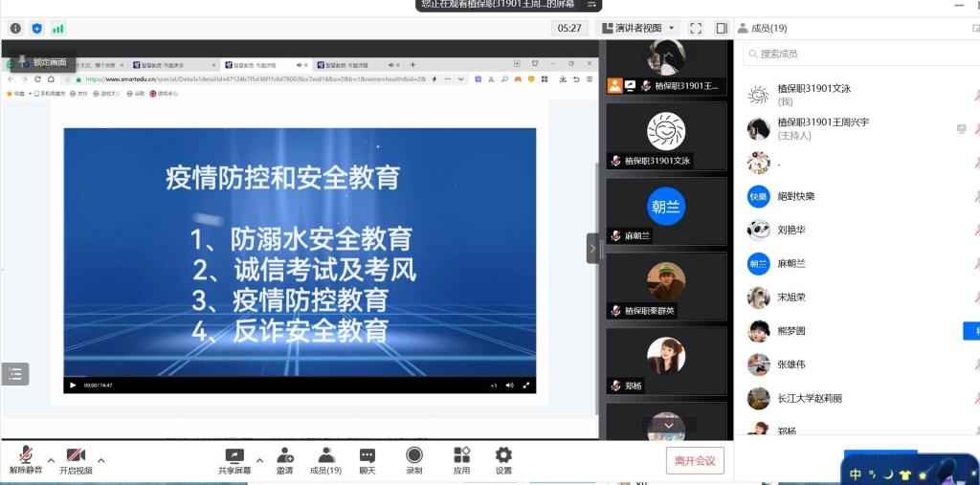The width and height of the screenshot is (980, 485).
Task: Expand video options arrow beside 开启视频
Action: [101, 460]
